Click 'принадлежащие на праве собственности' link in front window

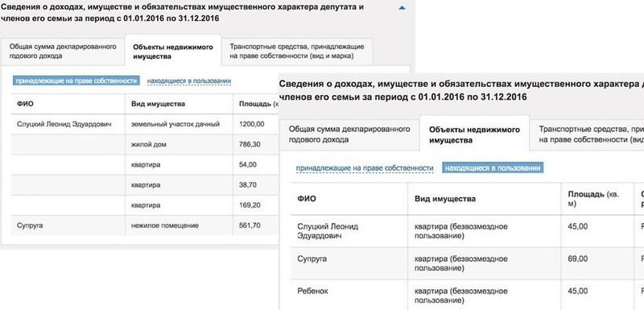coord(365,168)
